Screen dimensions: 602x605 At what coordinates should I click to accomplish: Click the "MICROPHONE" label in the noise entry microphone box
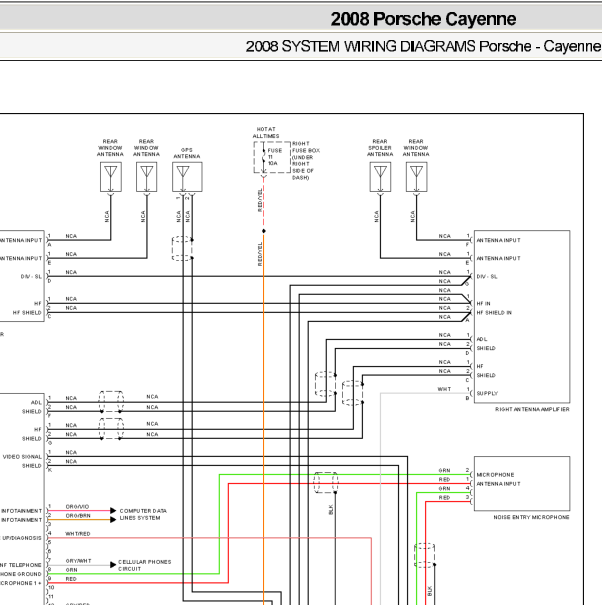[x=495, y=475]
